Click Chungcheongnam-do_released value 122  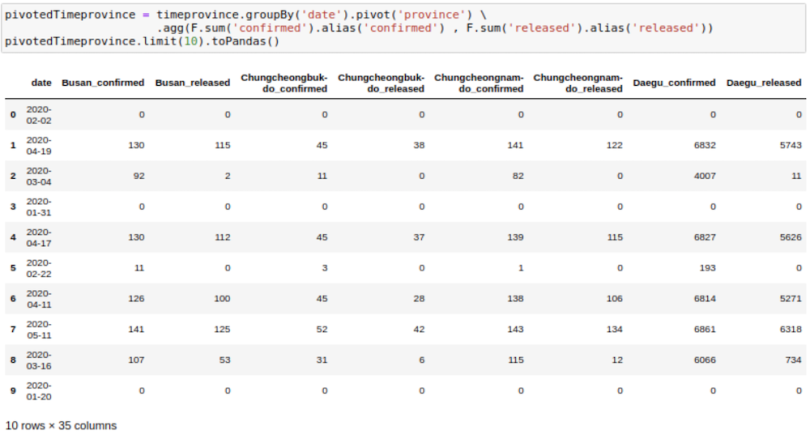point(615,145)
